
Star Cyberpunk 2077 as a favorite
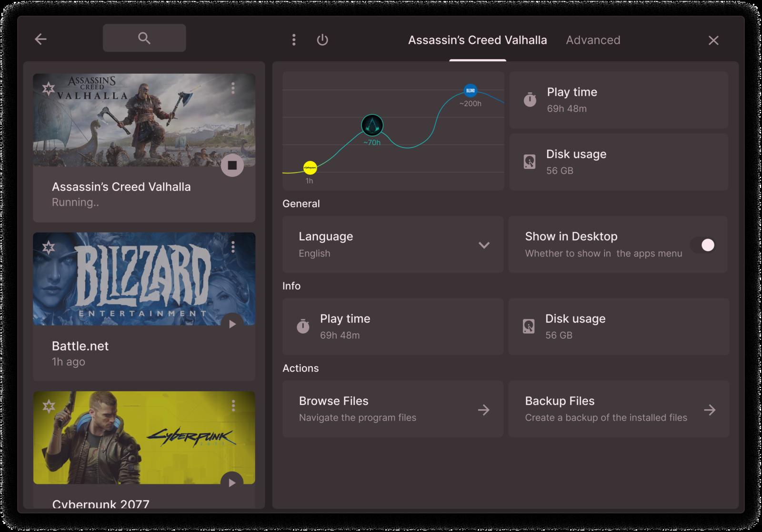coord(49,406)
